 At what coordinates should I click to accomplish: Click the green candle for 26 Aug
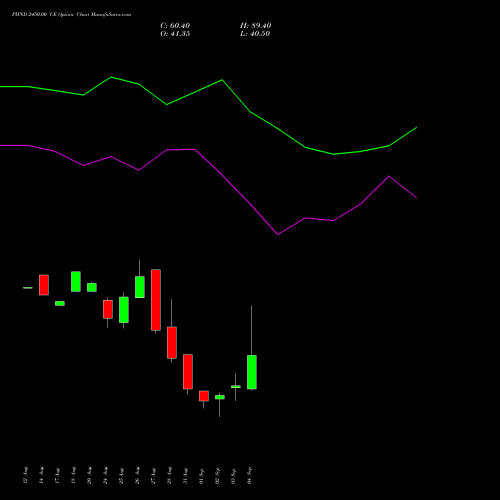140,287
